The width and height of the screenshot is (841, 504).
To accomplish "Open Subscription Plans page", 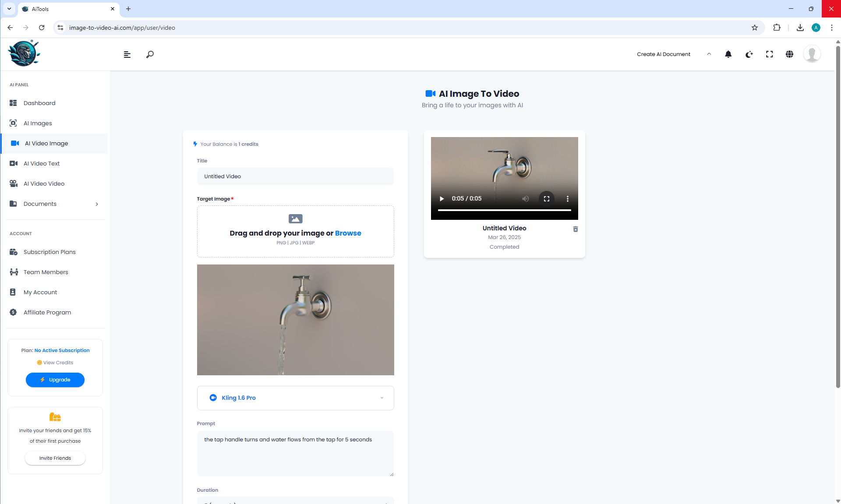I will coord(49,252).
